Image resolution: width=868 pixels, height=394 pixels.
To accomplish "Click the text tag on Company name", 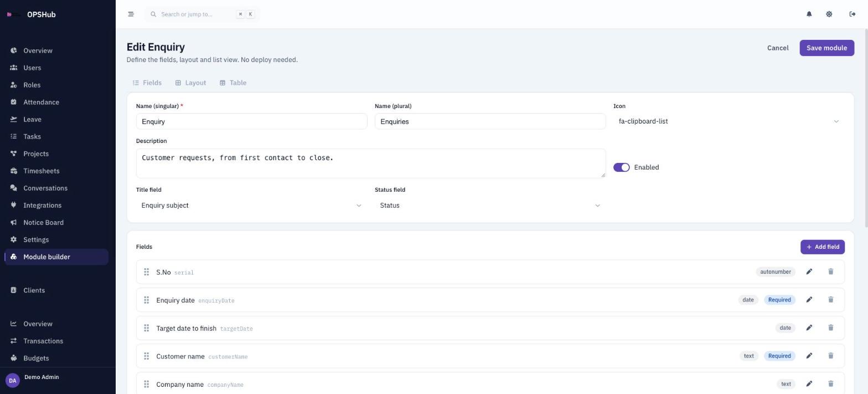I will point(786,384).
